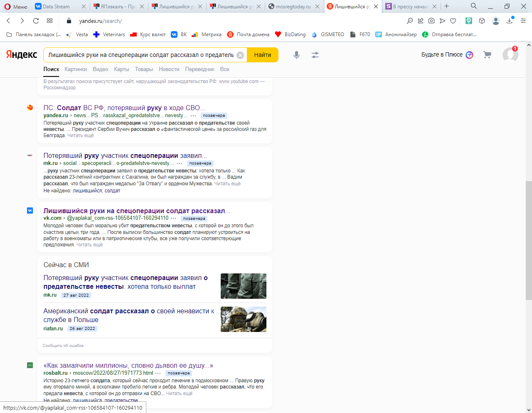Expand options dots for the vk.com result

[173, 218]
